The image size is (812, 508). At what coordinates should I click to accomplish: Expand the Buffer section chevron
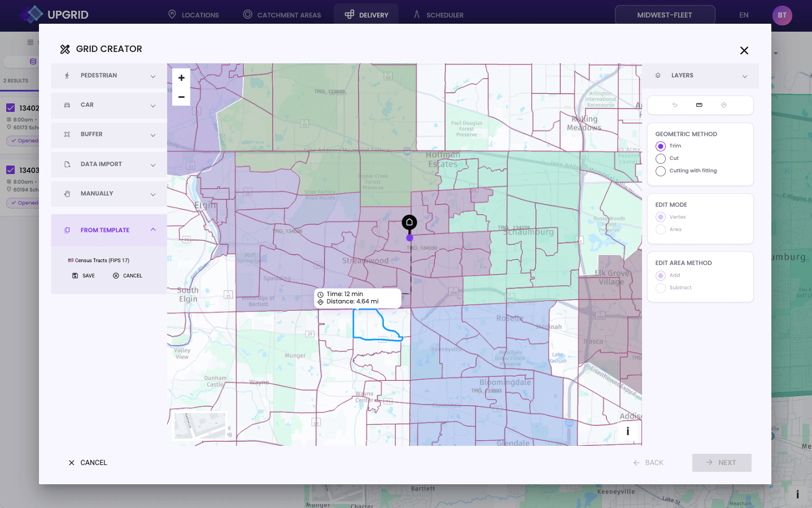(153, 135)
